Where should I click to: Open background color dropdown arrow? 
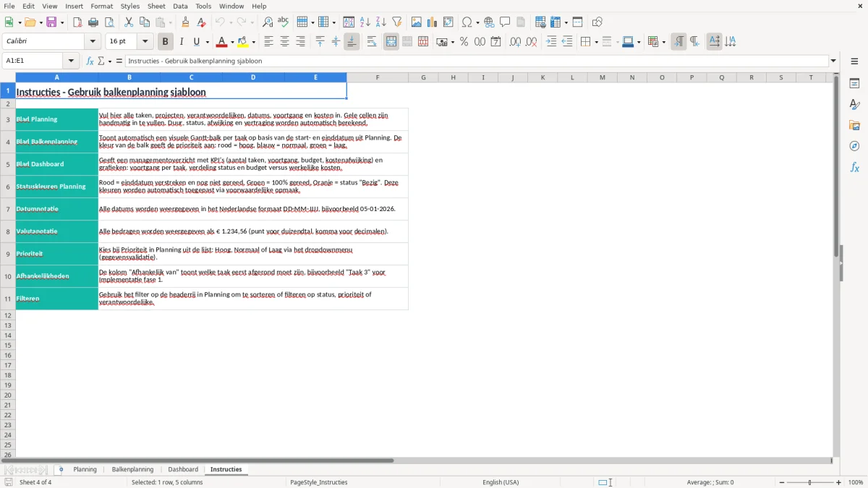pyautogui.click(x=254, y=42)
